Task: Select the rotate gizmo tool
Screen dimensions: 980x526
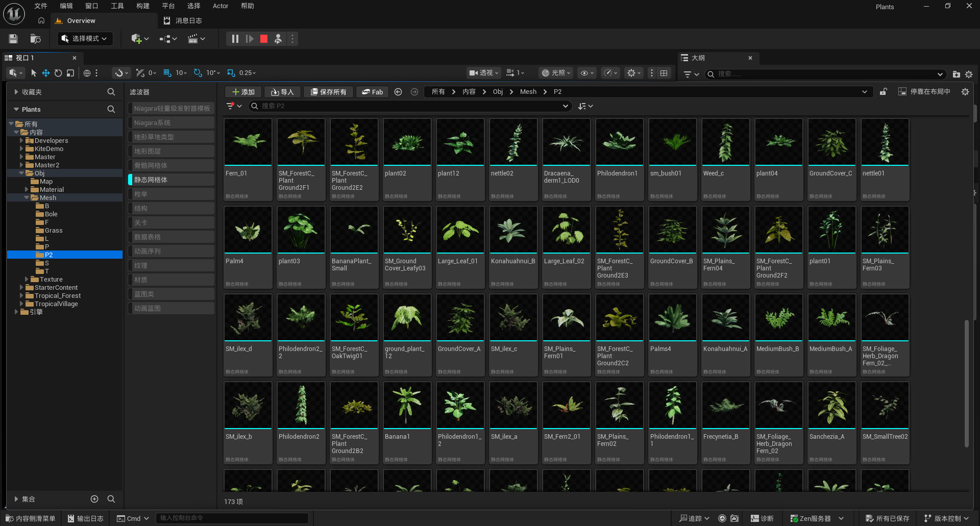Action: 58,73
